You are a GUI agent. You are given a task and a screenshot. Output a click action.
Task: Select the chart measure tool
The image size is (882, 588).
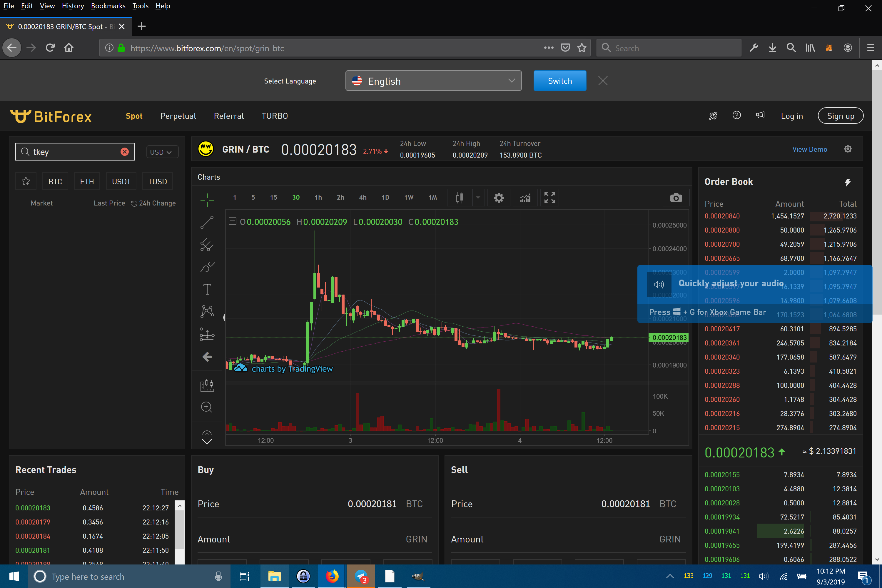coord(207,385)
